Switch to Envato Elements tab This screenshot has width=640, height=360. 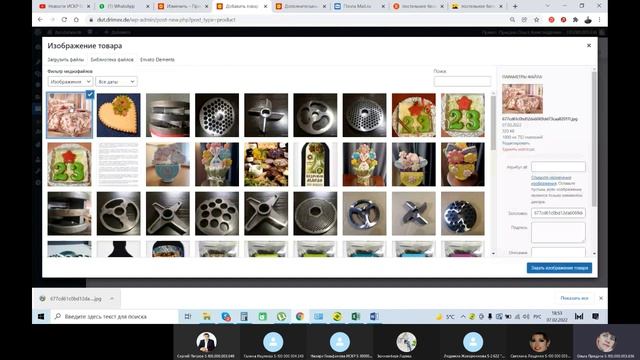point(157,60)
